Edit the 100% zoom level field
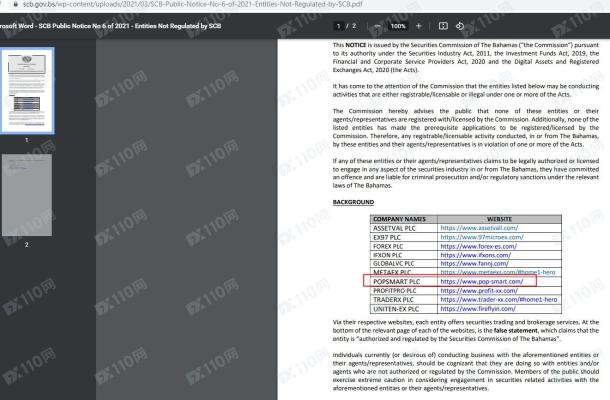Screen dimensions: 610x400 click(398, 26)
